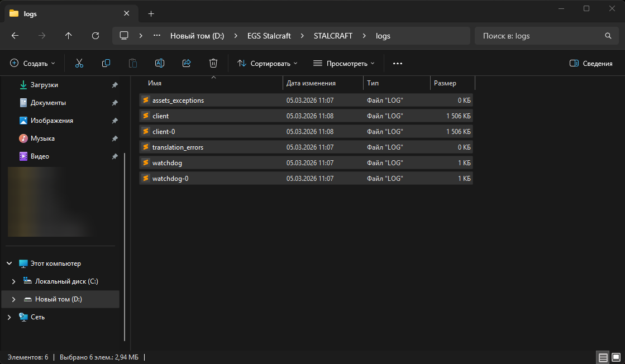Sort by Дата изменения column header

[x=311, y=83]
